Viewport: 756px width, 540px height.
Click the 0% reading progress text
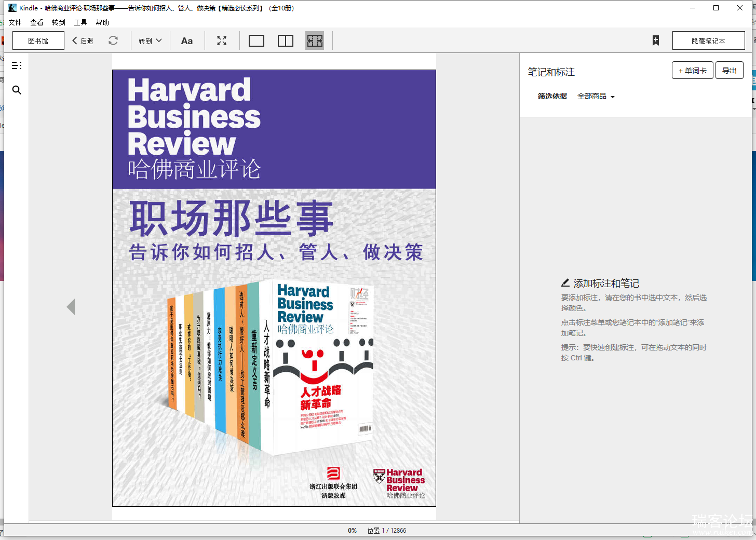click(352, 530)
